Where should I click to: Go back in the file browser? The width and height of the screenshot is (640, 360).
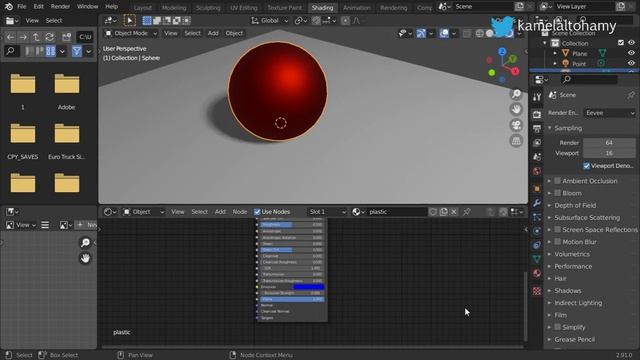10,37
